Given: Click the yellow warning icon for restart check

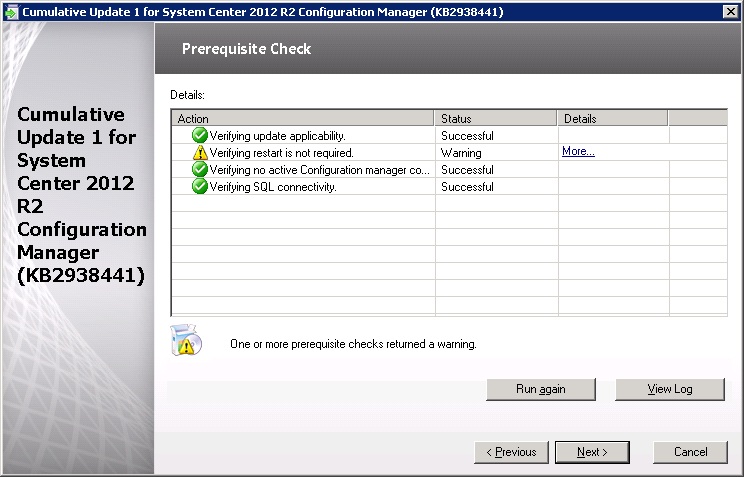Looking at the screenshot, I should pyautogui.click(x=200, y=153).
